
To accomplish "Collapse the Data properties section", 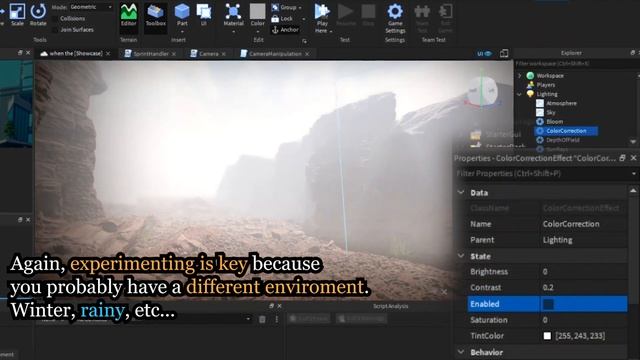I will [x=461, y=192].
